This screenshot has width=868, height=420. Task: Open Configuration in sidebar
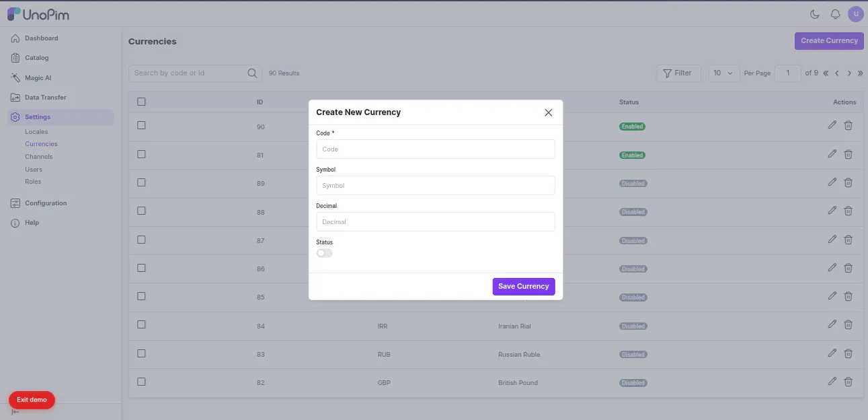[61, 203]
